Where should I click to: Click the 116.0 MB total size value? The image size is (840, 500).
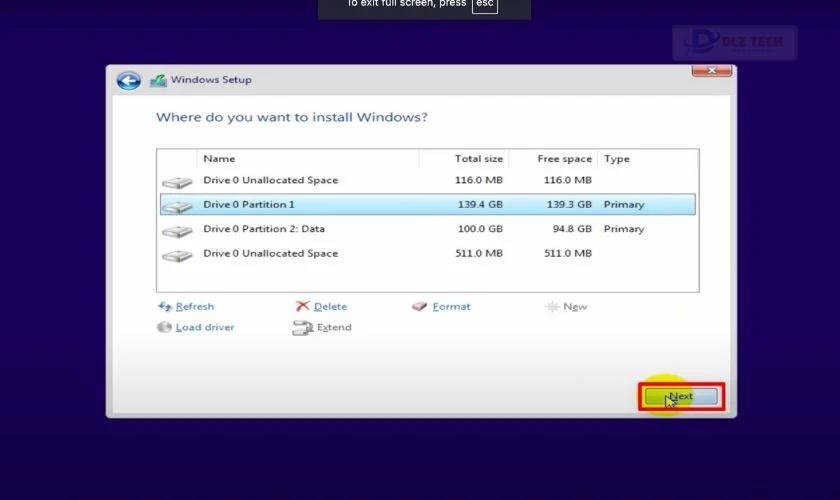click(479, 180)
